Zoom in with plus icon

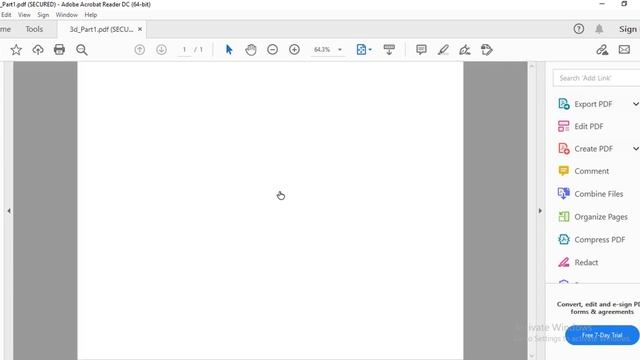coord(294,50)
